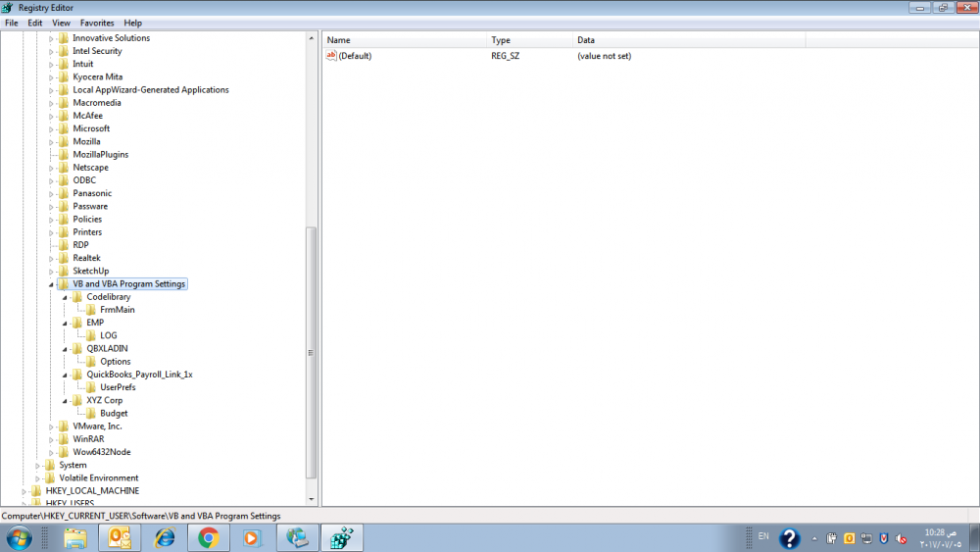The height and width of the screenshot is (552, 980).
Task: Click the volume muted tray icon
Action: click(901, 538)
